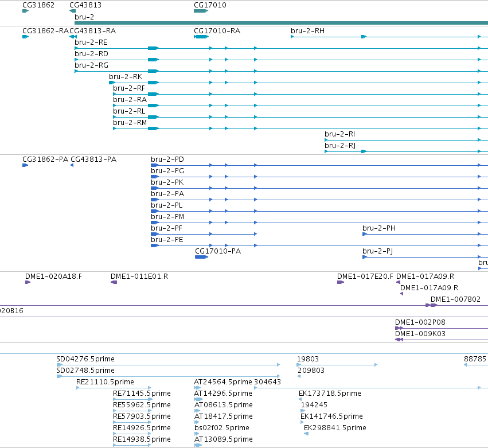Select protein label CG31862-PA
Screen dimensions: 488x448
pos(45,159)
